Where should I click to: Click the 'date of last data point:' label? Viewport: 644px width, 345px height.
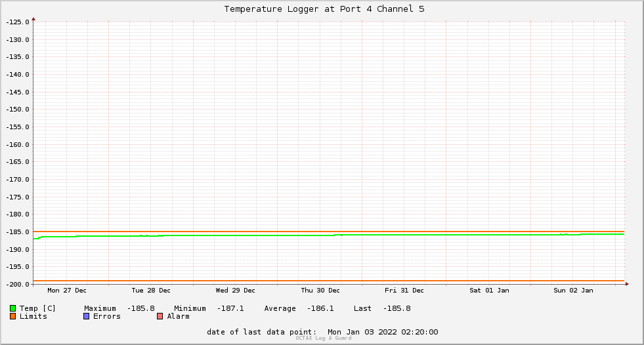click(262, 332)
